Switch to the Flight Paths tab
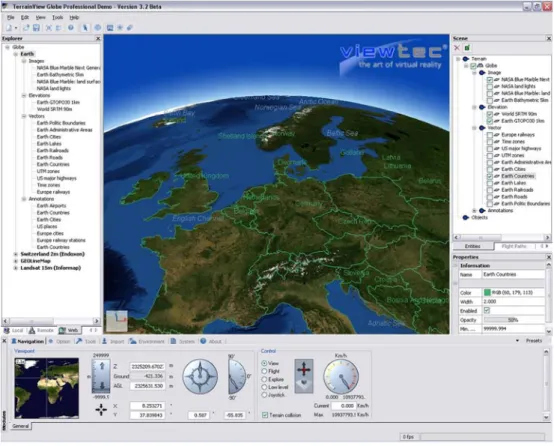554x446 pixels. click(514, 246)
